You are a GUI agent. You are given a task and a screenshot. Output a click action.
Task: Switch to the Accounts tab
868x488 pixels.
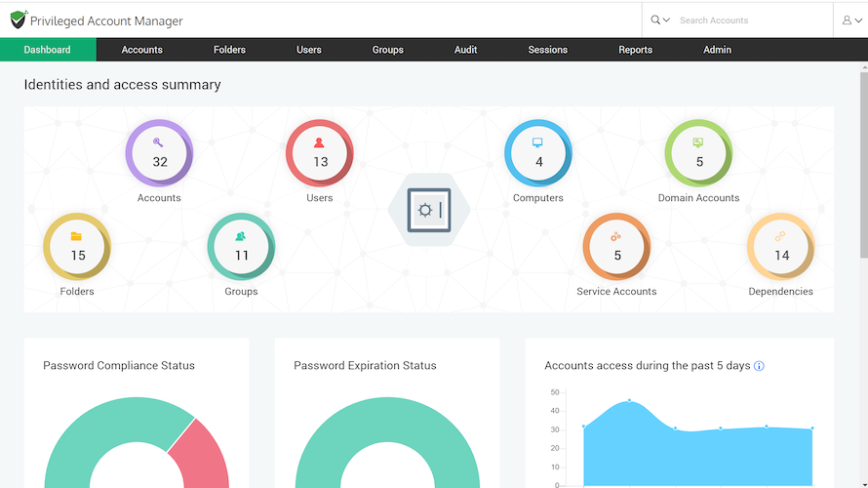(x=141, y=50)
